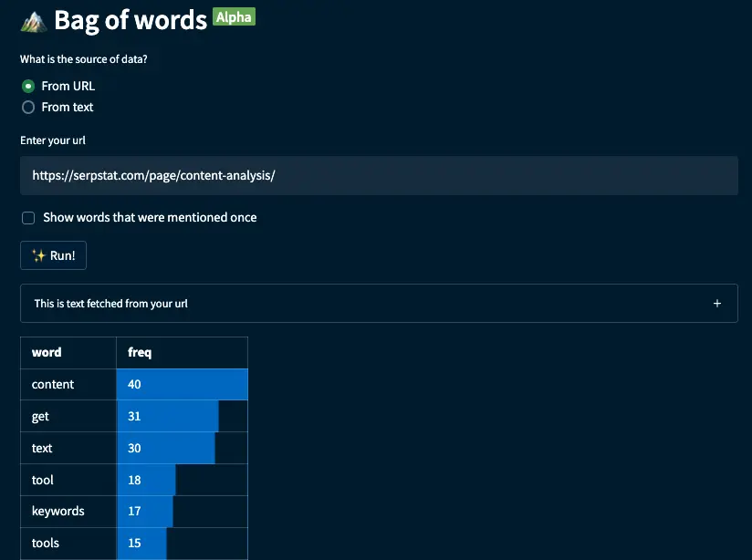752x560 pixels.
Task: Click the frequency bar showing 40
Action: pyautogui.click(x=183, y=385)
